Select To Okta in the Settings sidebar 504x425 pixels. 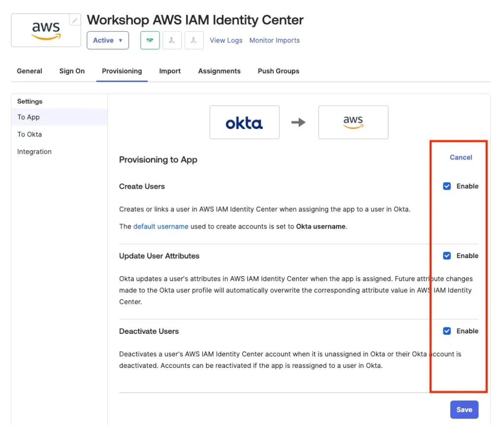click(29, 134)
